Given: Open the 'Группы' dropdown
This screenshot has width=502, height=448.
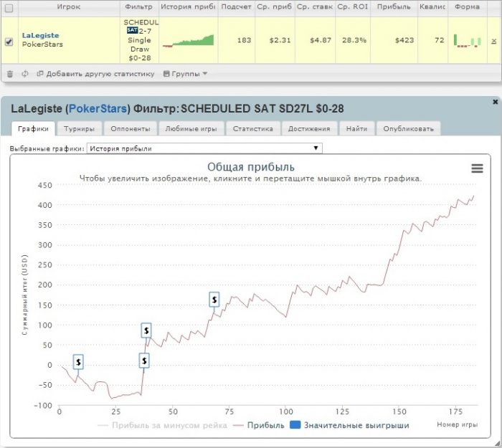Looking at the screenshot, I should coord(185,74).
